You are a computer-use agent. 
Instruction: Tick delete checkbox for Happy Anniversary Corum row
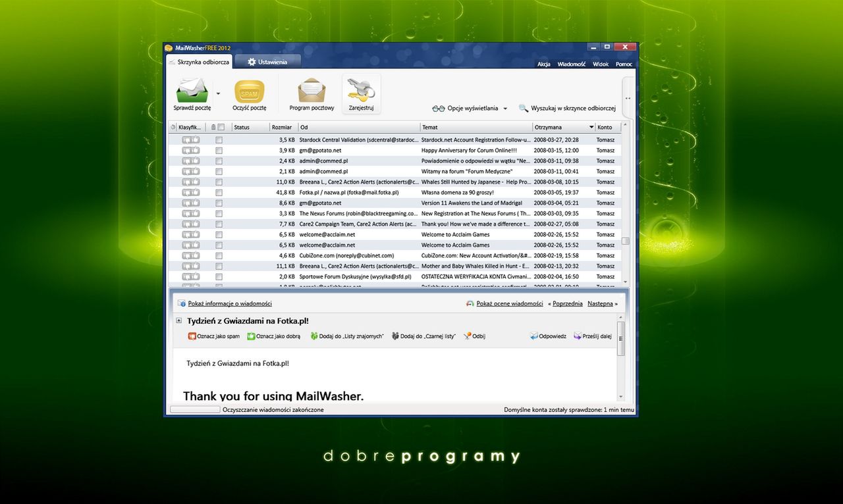pos(219,151)
